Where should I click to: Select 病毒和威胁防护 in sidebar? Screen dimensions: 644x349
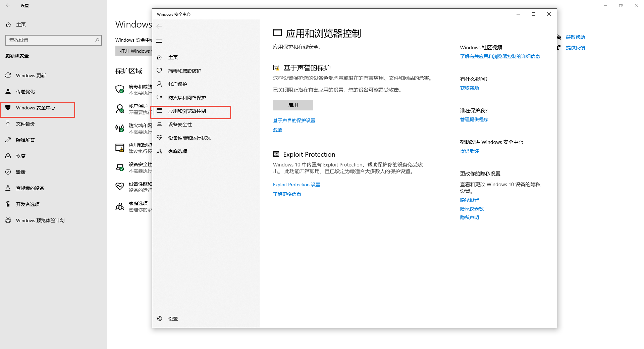point(185,71)
